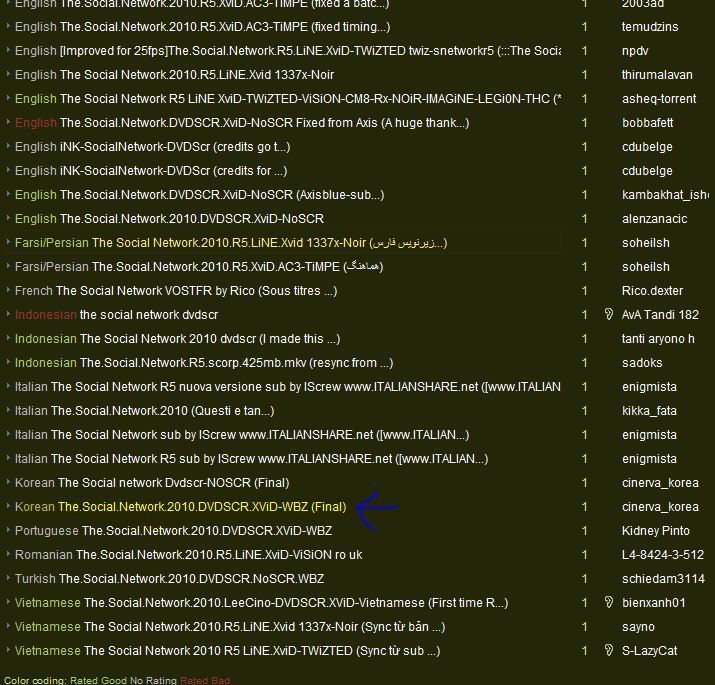Click cdubelge on the 'credits for ...' row

[x=647, y=171]
